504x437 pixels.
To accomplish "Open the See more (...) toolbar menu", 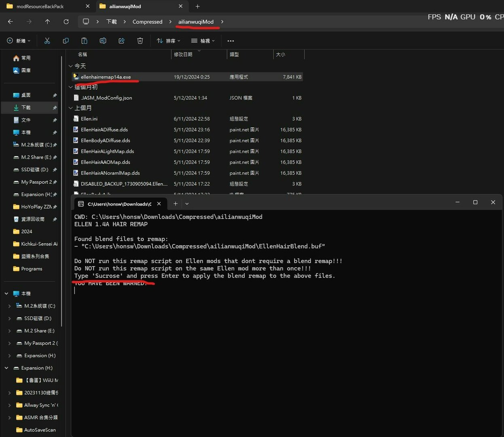I will tap(231, 40).
